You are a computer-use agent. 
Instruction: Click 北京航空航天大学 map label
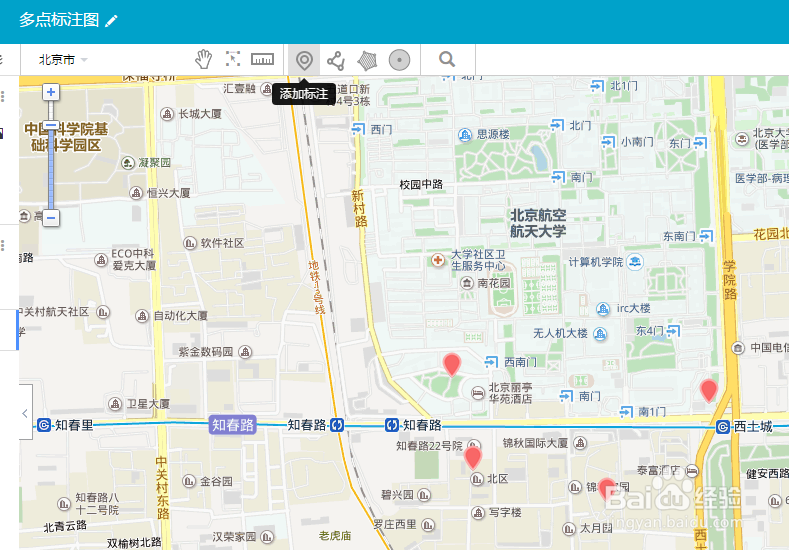pos(538,223)
